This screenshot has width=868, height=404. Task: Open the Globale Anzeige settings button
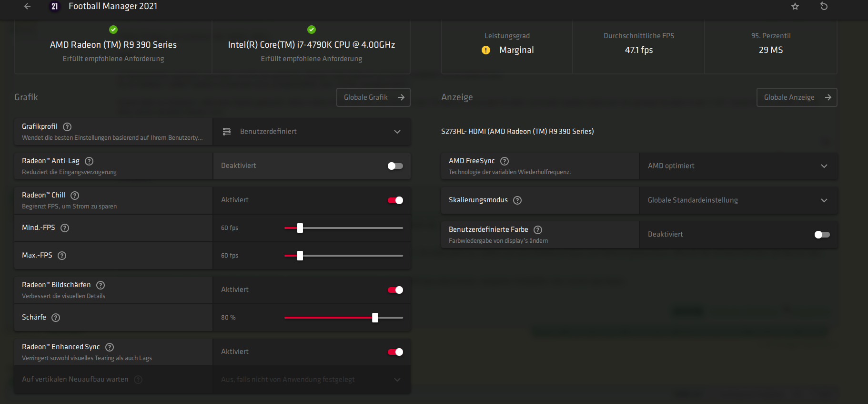click(x=797, y=97)
